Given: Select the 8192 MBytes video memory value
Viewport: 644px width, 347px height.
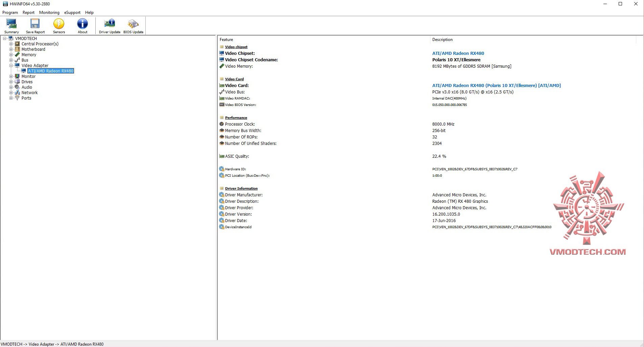Looking at the screenshot, I should 472,66.
